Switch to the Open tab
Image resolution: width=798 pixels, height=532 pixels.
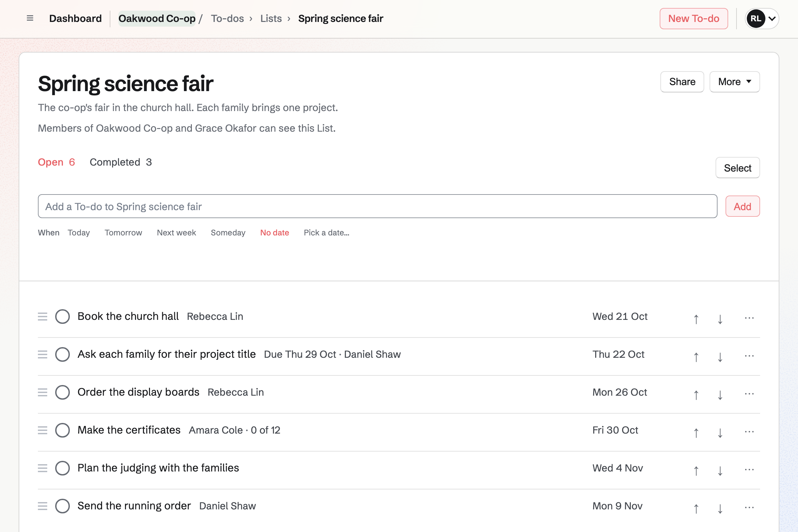56,162
